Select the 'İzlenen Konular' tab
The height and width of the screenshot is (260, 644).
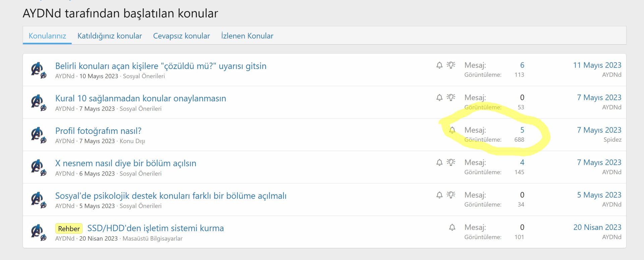coord(247,36)
